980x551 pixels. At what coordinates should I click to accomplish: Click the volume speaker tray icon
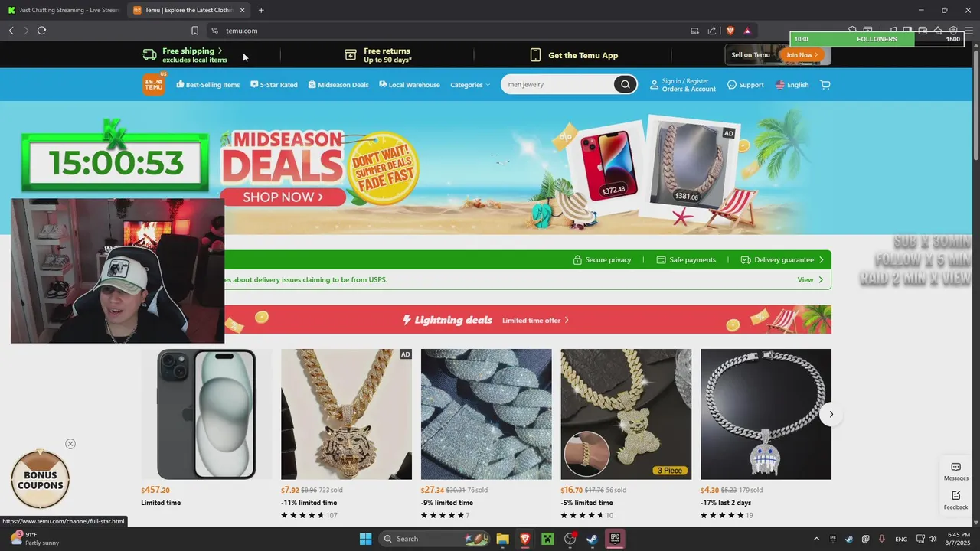click(x=933, y=539)
